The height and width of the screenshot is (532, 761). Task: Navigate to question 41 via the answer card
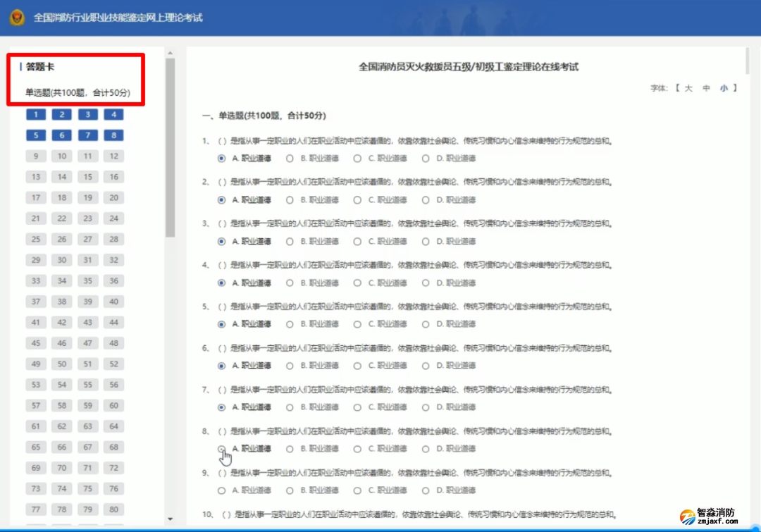pyautogui.click(x=36, y=322)
